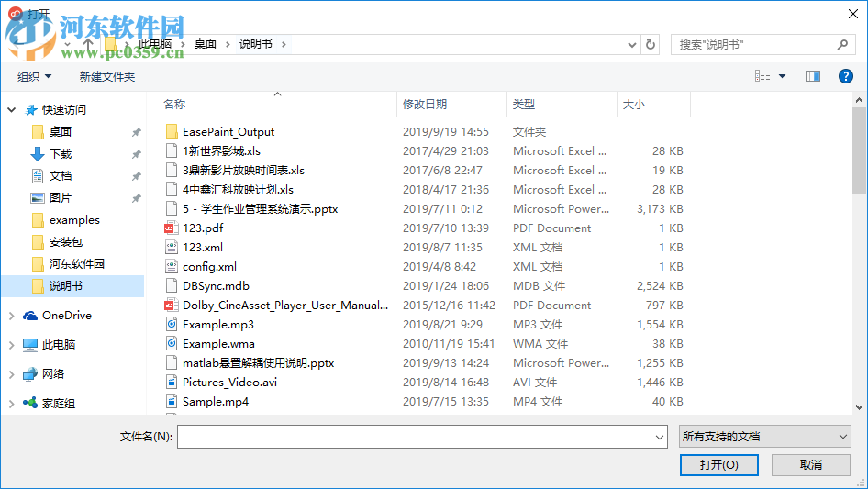Click the search magnifier icon

point(842,44)
